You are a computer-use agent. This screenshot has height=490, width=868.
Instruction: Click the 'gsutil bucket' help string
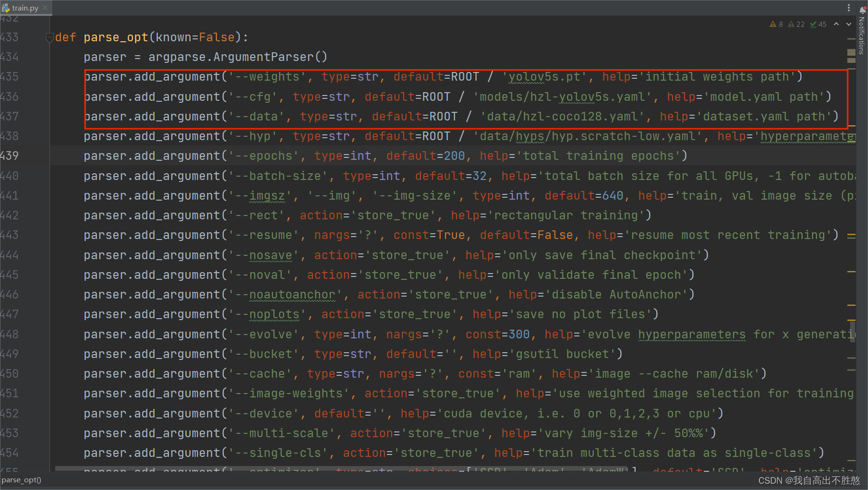562,354
